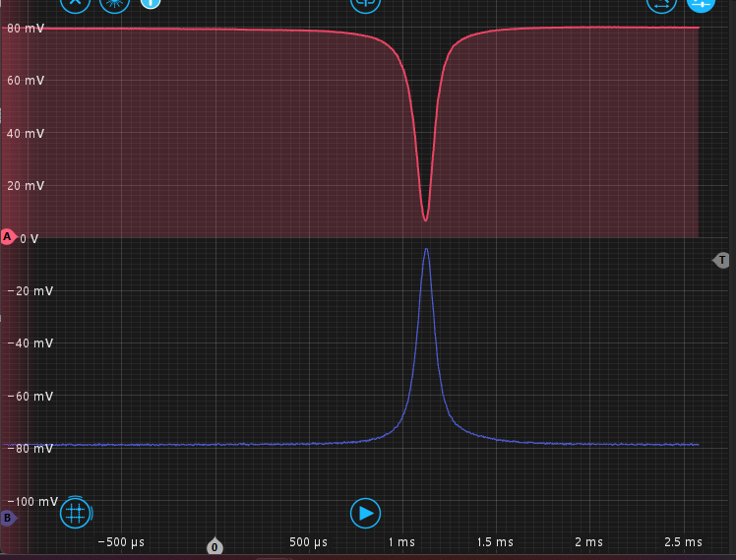Click the starburst icon in top toolbar
Screen dimensions: 736x560
114,4
